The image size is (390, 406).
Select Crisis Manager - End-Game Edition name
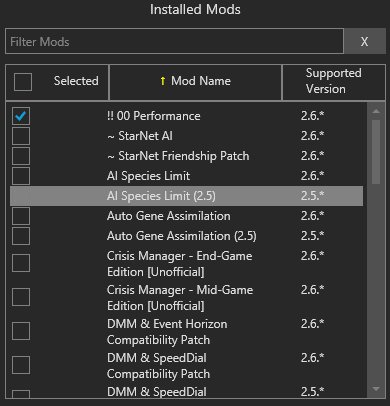click(x=180, y=264)
